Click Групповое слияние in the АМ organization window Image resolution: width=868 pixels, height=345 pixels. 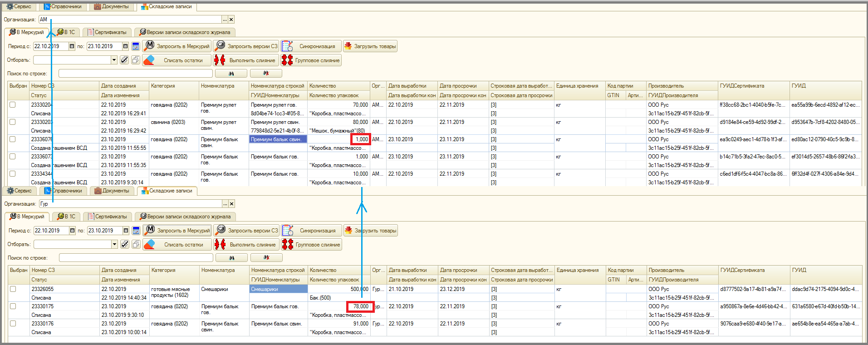[x=311, y=60]
